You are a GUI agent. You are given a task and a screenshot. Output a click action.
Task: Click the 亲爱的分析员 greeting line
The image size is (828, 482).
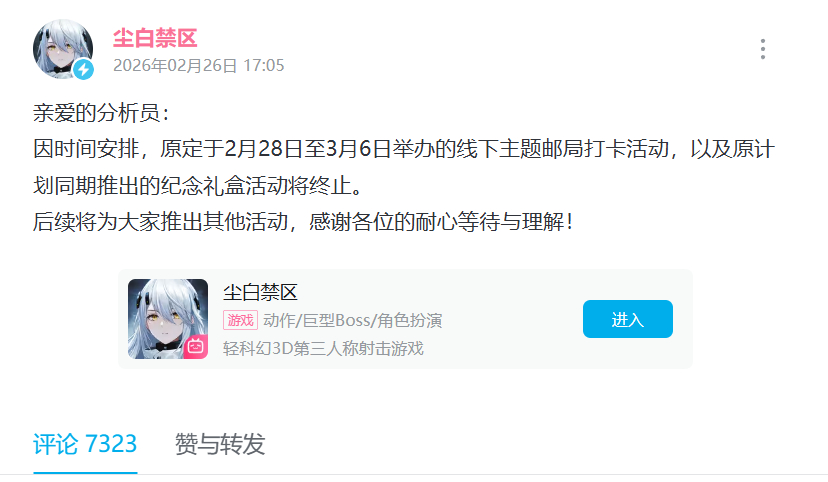click(x=101, y=113)
